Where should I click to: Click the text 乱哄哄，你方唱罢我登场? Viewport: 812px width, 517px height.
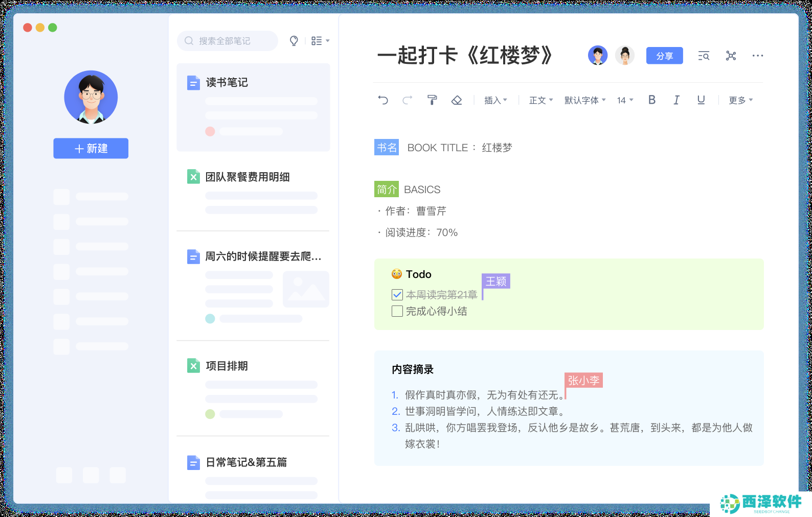pos(461,428)
